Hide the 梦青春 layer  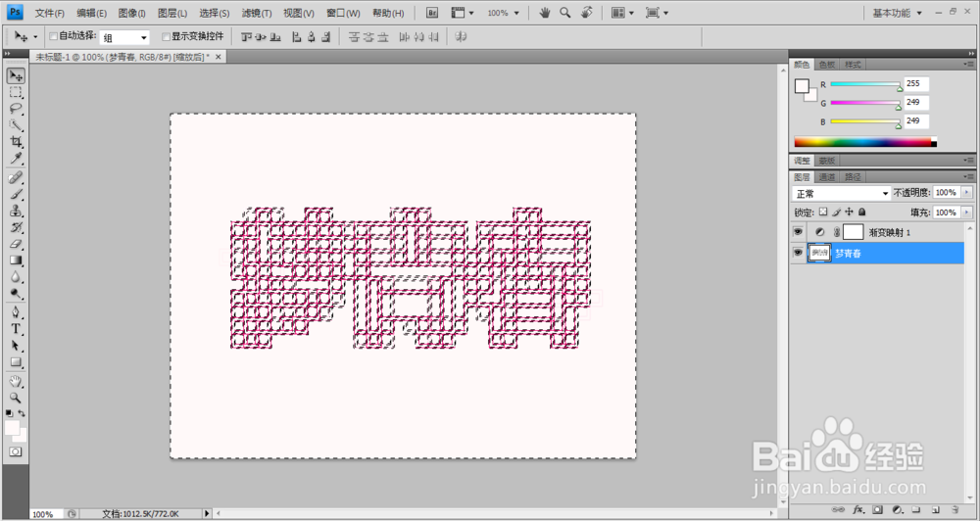798,253
